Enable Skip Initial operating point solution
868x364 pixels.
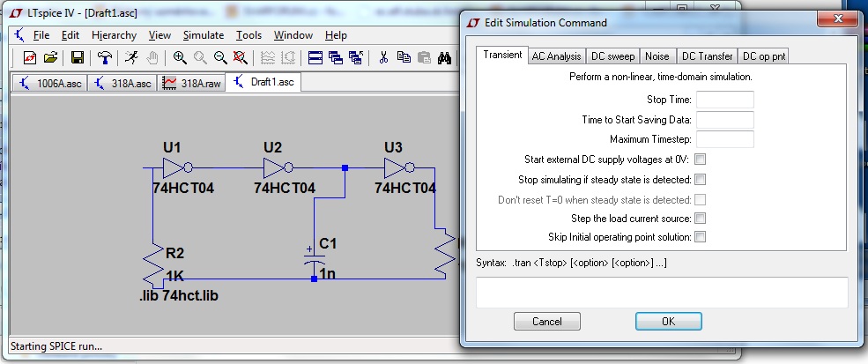click(700, 237)
